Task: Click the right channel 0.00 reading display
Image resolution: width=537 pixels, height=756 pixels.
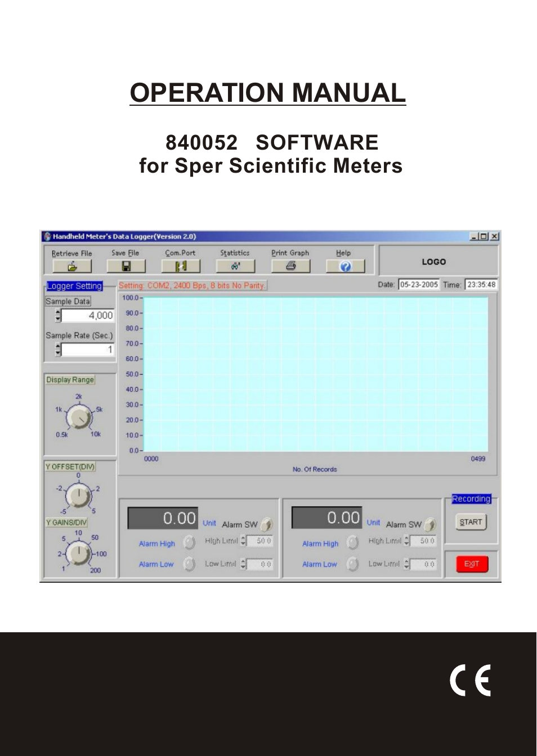Action: [x=326, y=517]
